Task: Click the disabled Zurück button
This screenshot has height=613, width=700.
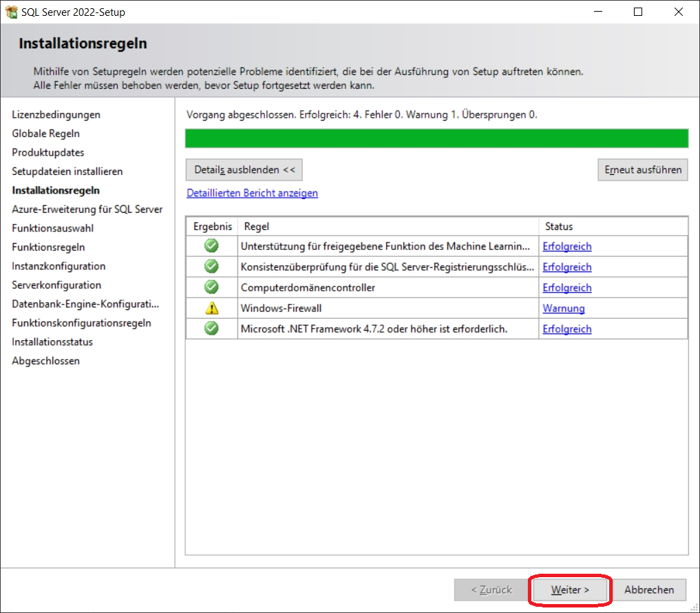Action: tap(491, 590)
